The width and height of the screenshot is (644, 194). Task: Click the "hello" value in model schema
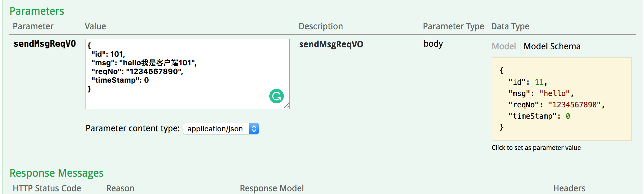pyautogui.click(x=554, y=93)
